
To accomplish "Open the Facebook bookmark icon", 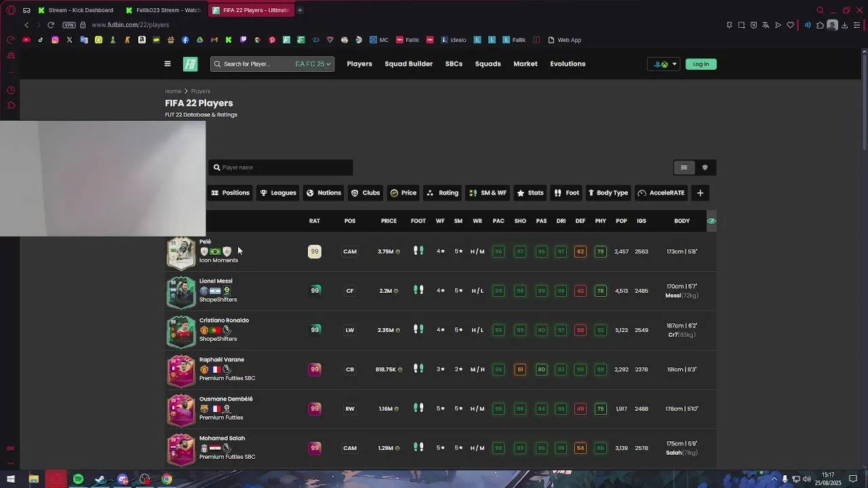I will click(x=185, y=40).
